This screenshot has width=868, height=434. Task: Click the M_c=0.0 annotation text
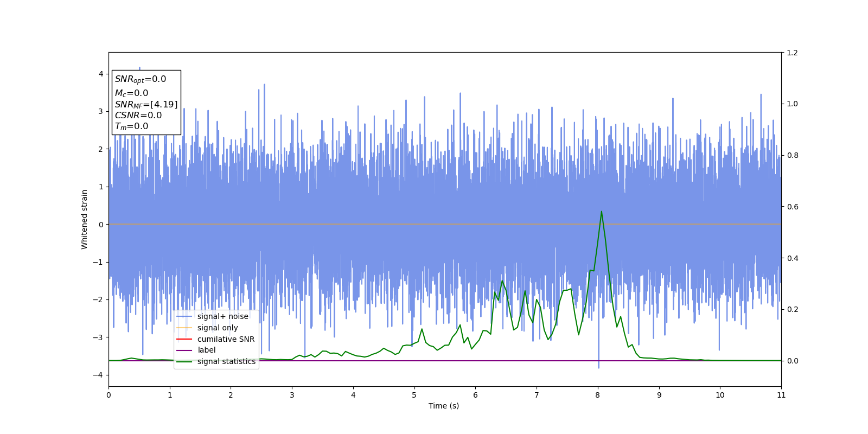[x=131, y=93]
